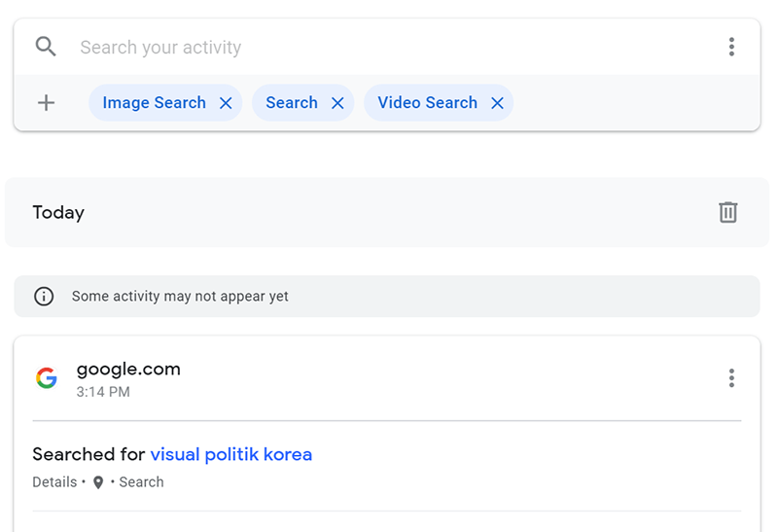Image resolution: width=778 pixels, height=532 pixels.
Task: Click the Search label beside location pin
Action: pos(141,481)
